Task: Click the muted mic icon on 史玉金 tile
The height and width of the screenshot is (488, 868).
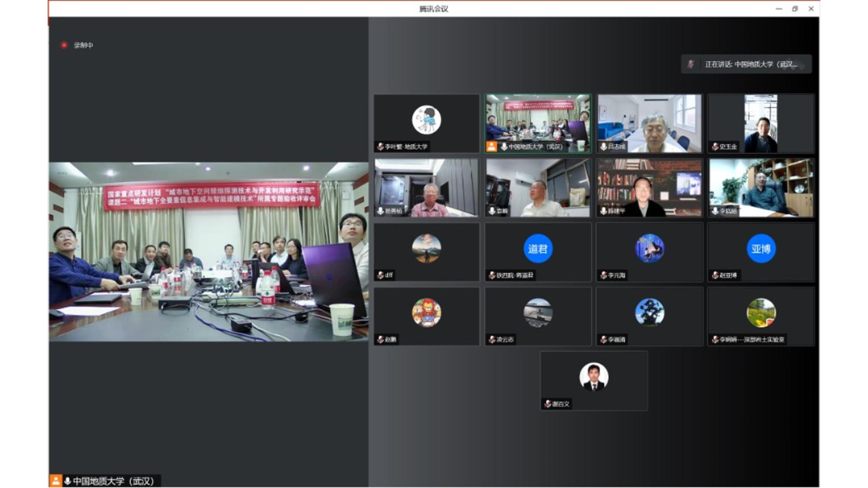Action: coord(715,147)
